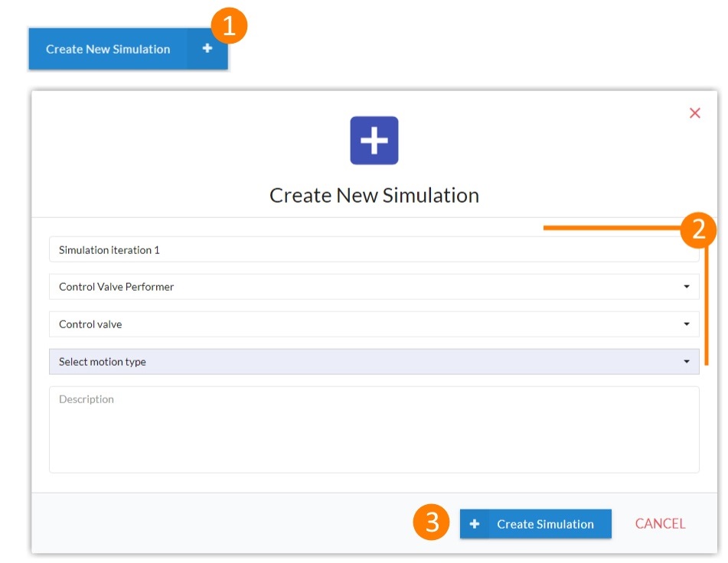Click the red X close icon

(x=694, y=112)
